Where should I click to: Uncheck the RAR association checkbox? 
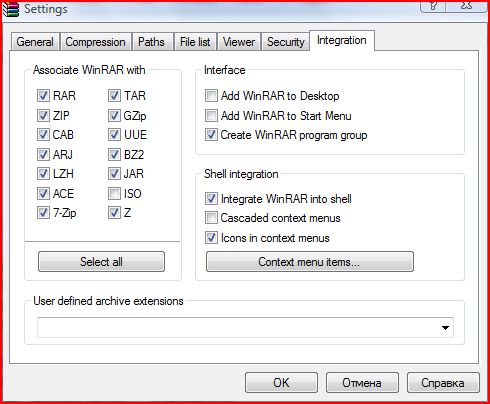click(x=43, y=96)
